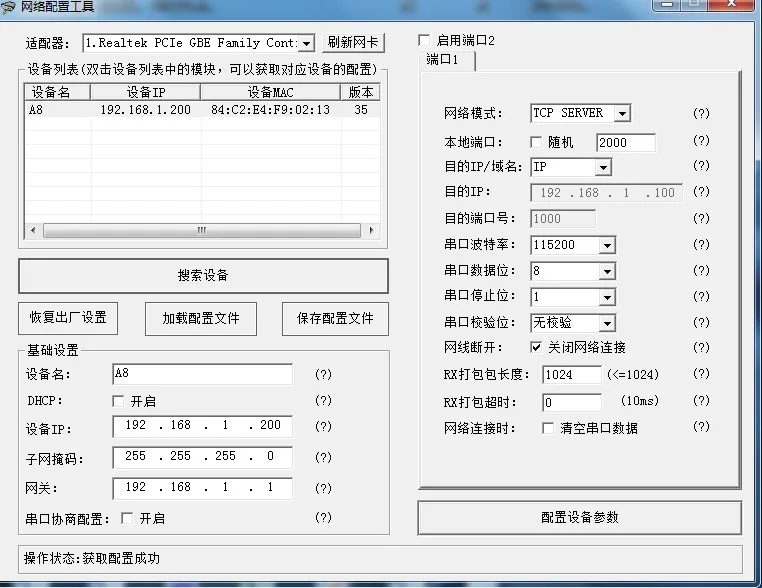
Task: Open the 网络模式 TCP SERVER dropdown
Action: pyautogui.click(x=622, y=114)
